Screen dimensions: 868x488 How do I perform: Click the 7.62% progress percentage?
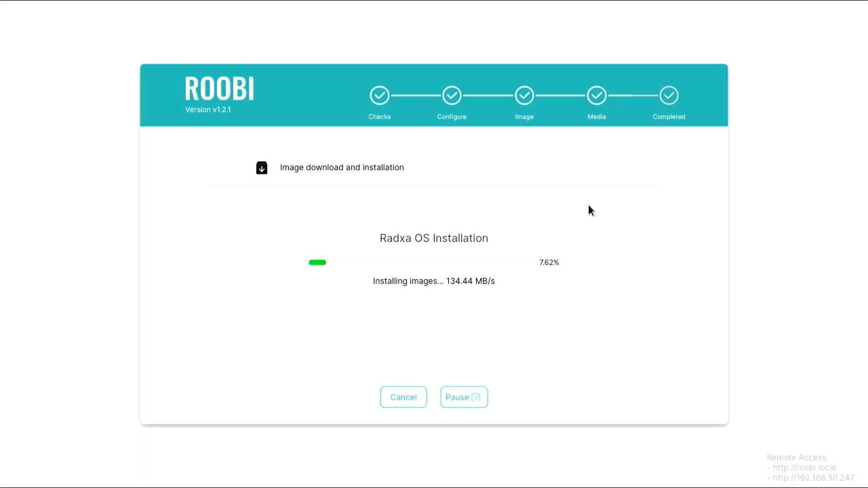coord(549,263)
